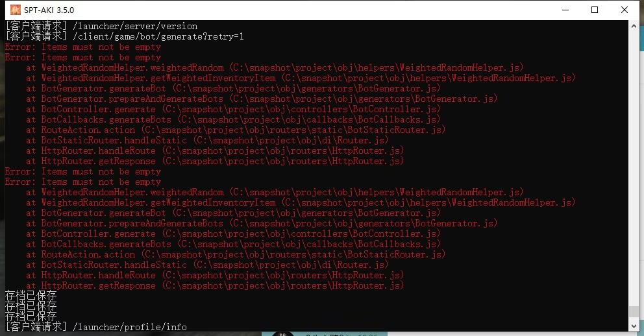Click the /client/game/bot/generate?retry=1 line

(x=125, y=36)
